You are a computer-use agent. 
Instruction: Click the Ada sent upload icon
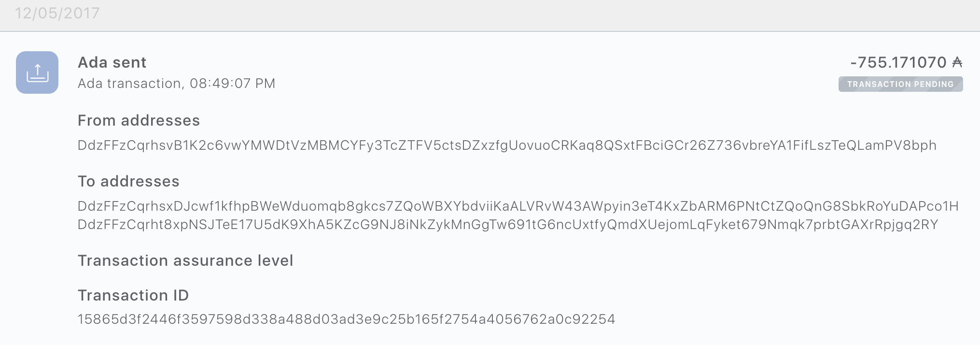coord(37,72)
